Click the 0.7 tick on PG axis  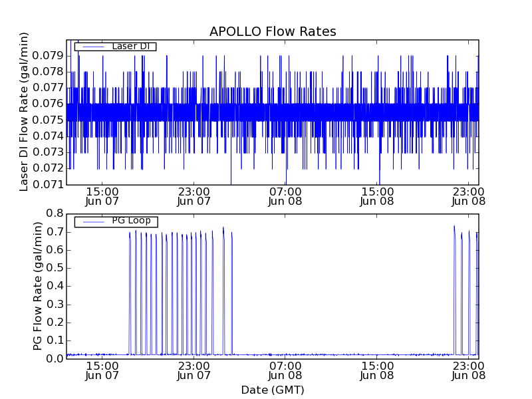pos(55,232)
